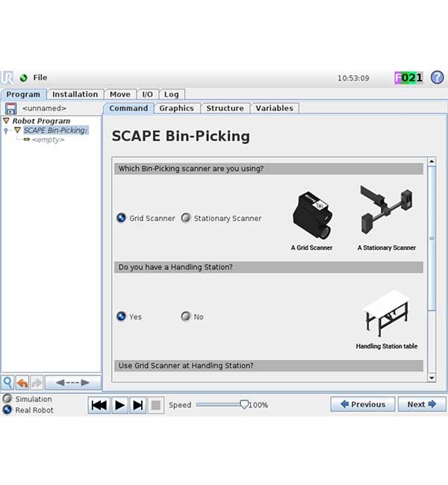448x485 pixels.
Task: Click the 'Do you have a Handling Station?' header
Action: point(269,267)
